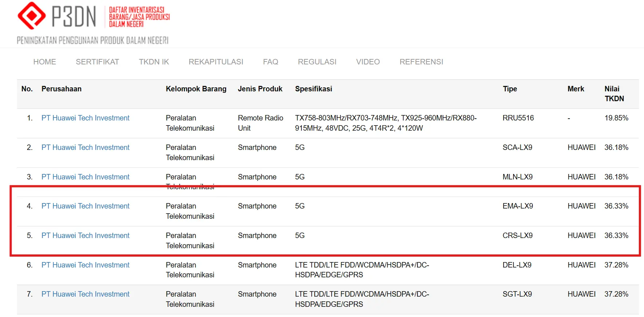The height and width of the screenshot is (317, 644).
Task: Select the REFERENSI menu item
Action: 421,62
